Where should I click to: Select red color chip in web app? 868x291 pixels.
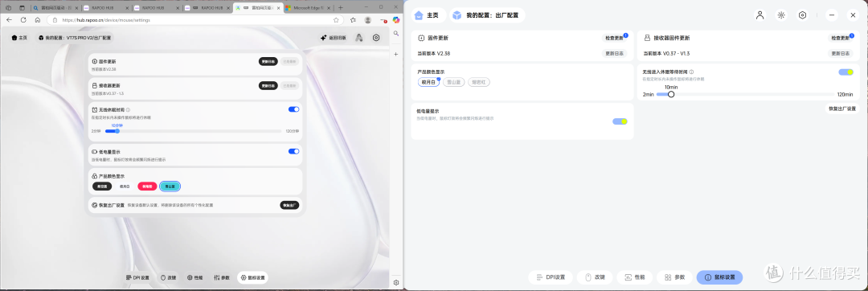click(x=148, y=186)
